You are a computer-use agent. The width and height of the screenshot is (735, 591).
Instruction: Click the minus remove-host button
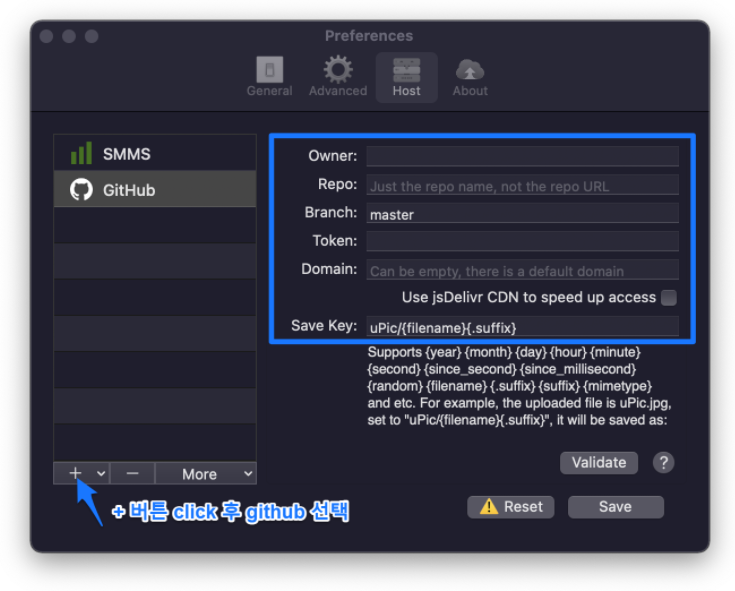(132, 473)
